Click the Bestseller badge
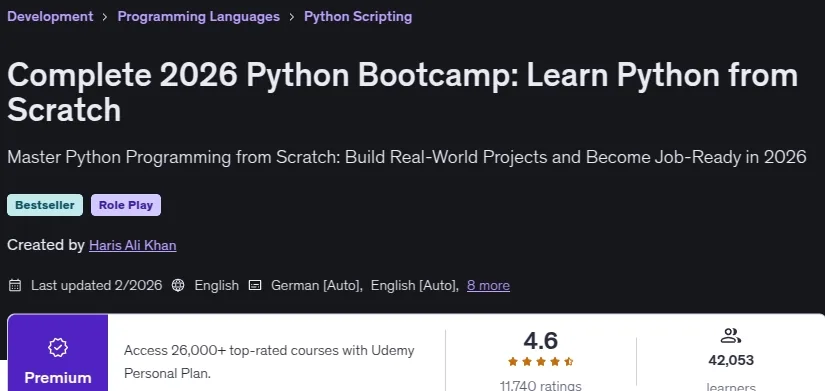Viewport: 825px width, 391px height. pos(45,205)
